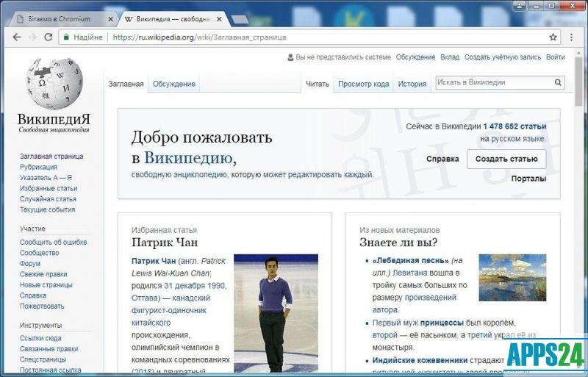
Task: Close the Вітаємо в Chromium tab
Action: click(110, 19)
